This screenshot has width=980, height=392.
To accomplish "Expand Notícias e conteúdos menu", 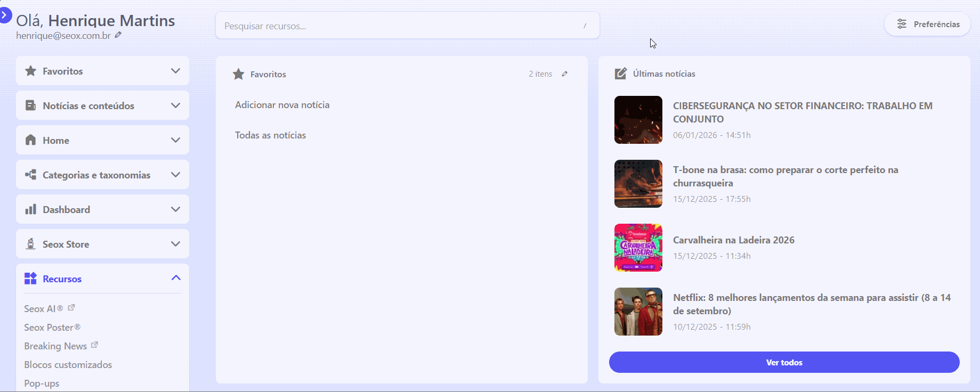I will 175,105.
